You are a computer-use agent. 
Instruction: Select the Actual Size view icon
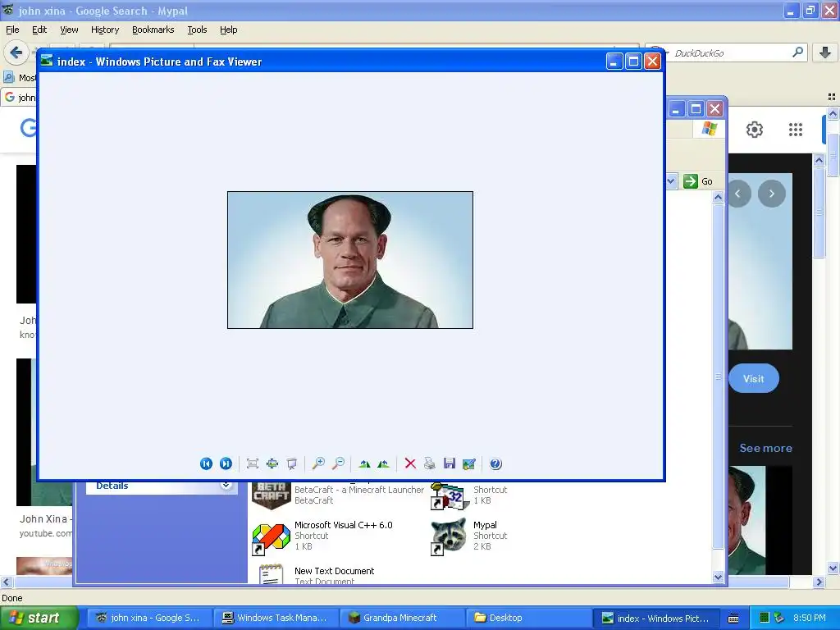272,464
